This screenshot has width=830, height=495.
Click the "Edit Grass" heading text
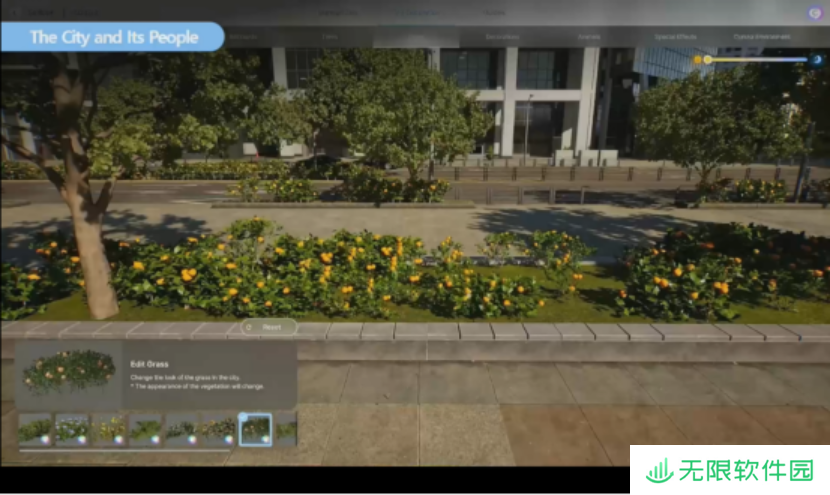(149, 364)
